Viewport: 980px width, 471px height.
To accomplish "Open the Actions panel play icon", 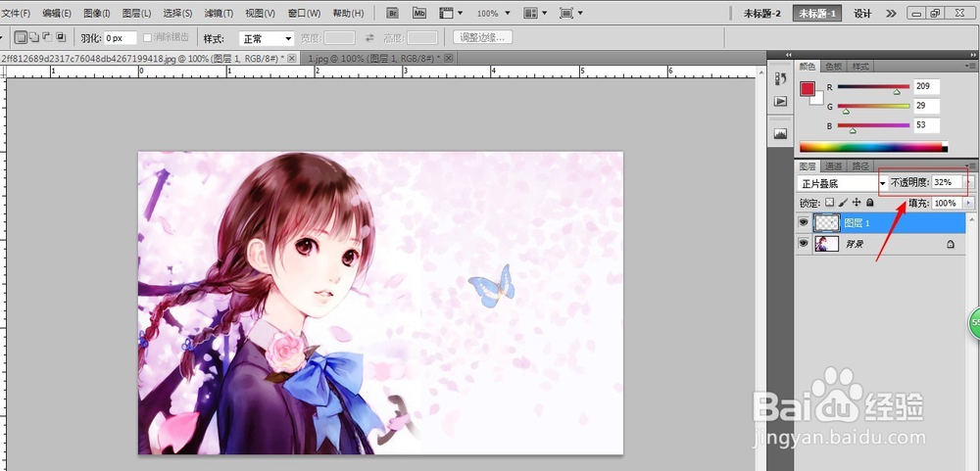I will tap(781, 101).
